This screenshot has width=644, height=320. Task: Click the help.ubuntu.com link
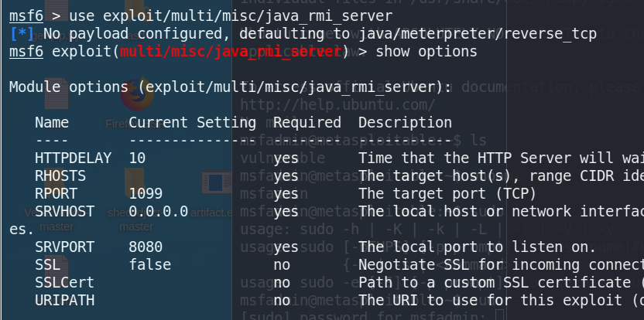pyautogui.click(x=337, y=104)
